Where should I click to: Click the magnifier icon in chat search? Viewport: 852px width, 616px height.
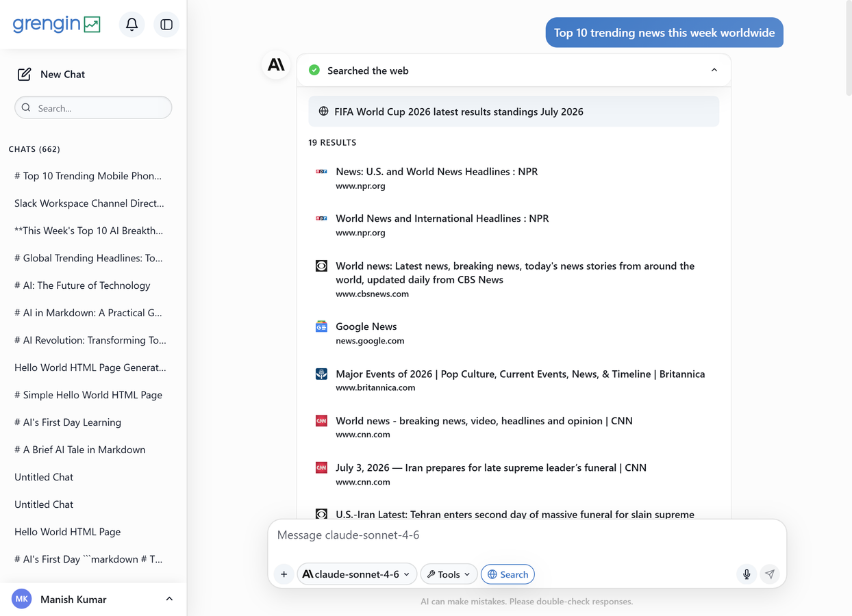click(26, 107)
